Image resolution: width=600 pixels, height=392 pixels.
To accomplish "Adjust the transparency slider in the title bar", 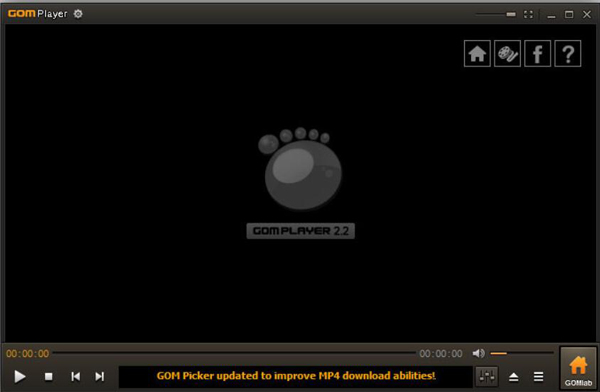I will pyautogui.click(x=496, y=15).
